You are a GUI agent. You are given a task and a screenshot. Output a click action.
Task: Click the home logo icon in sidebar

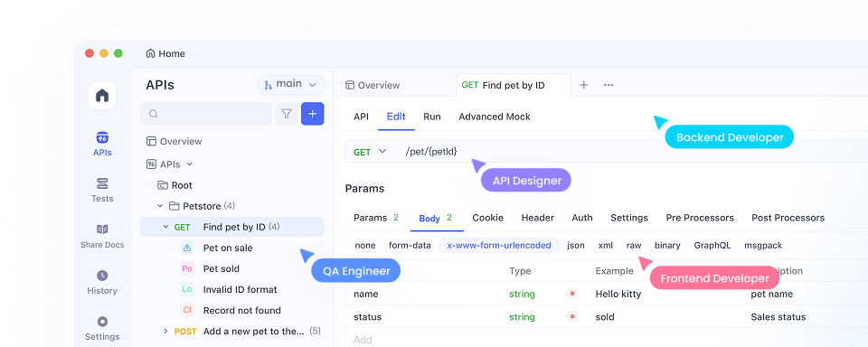102,95
